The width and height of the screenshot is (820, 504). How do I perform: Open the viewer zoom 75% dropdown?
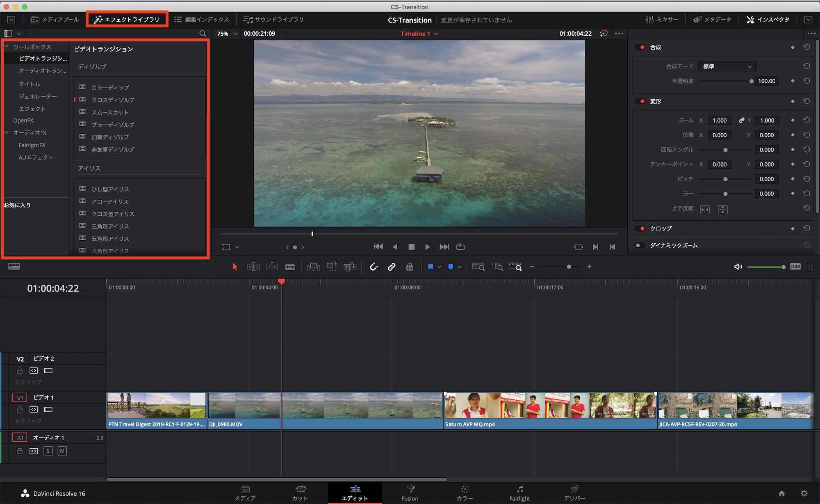227,34
